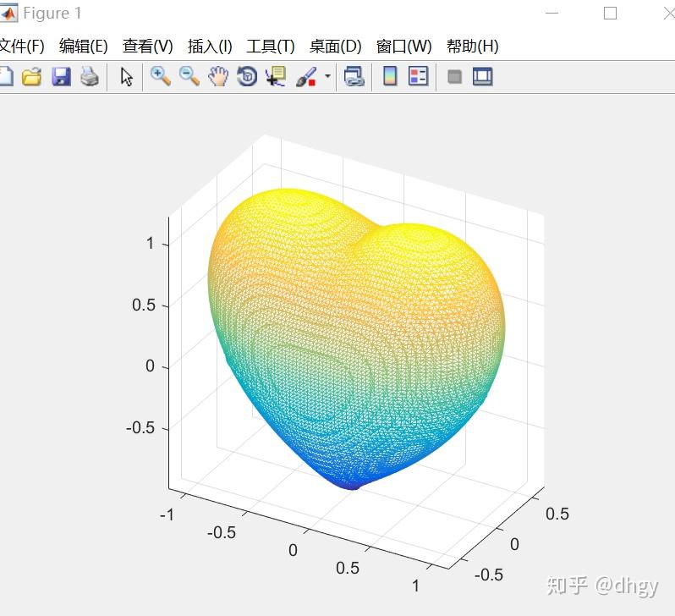The image size is (675, 616).
Task: Open the 插入(I) menu
Action: coord(210,46)
